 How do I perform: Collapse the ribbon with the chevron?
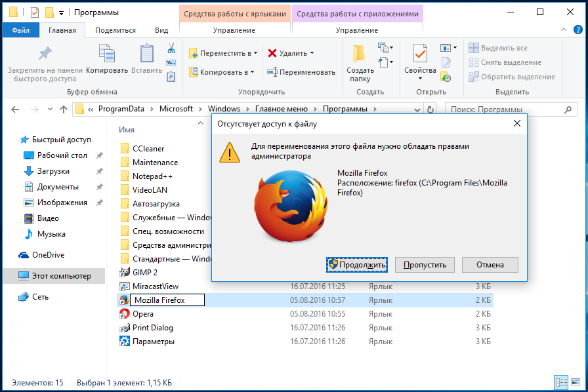click(563, 30)
